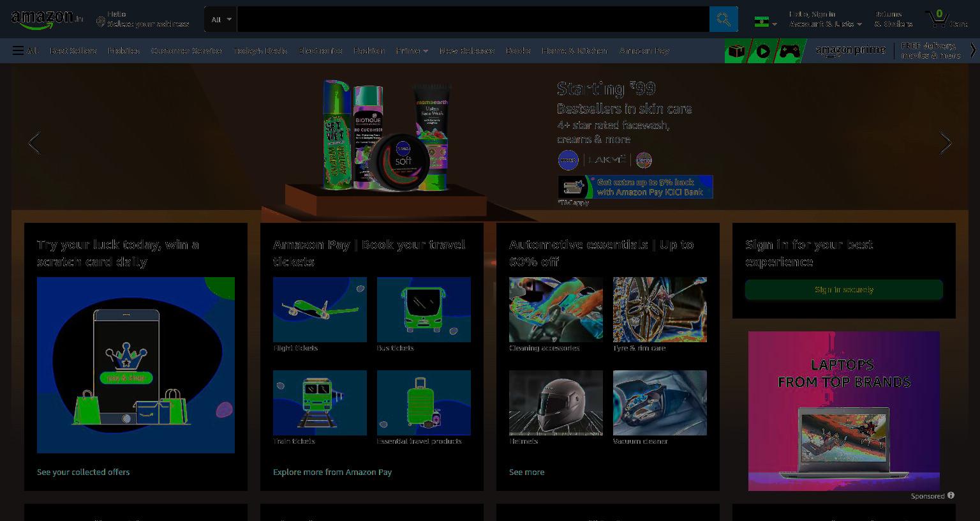Click Try your luck today heading
980x521 pixels.
click(x=118, y=253)
